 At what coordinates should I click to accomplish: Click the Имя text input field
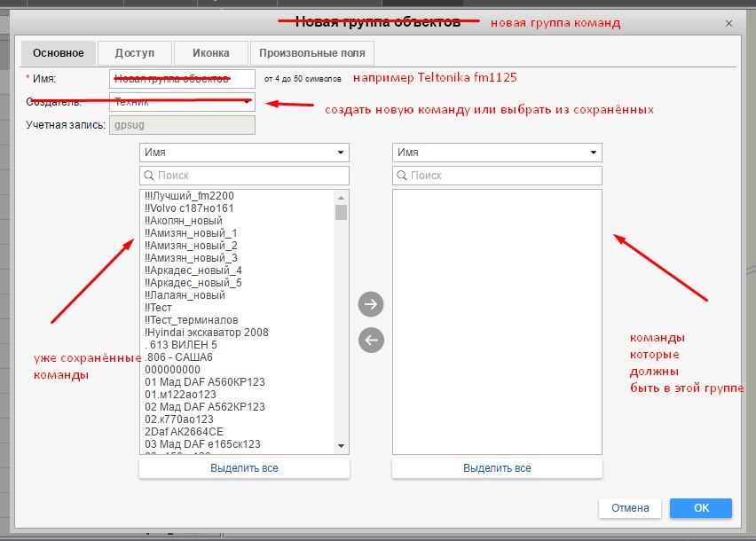[182, 79]
